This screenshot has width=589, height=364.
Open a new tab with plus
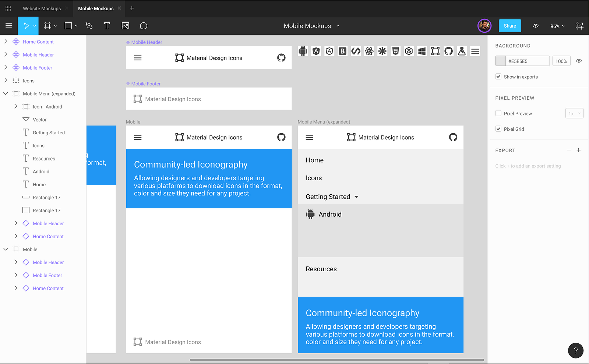pos(132,8)
